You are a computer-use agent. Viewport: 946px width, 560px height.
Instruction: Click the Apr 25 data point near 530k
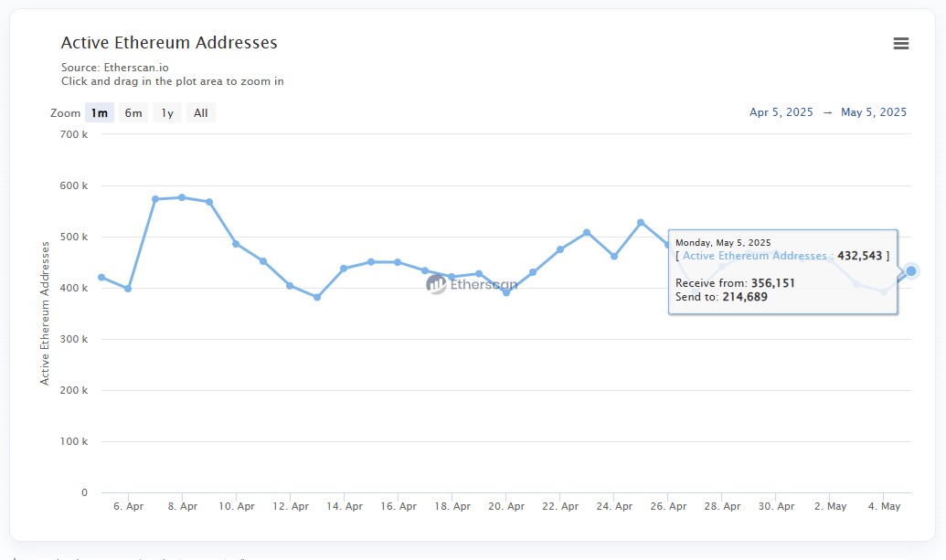click(641, 222)
